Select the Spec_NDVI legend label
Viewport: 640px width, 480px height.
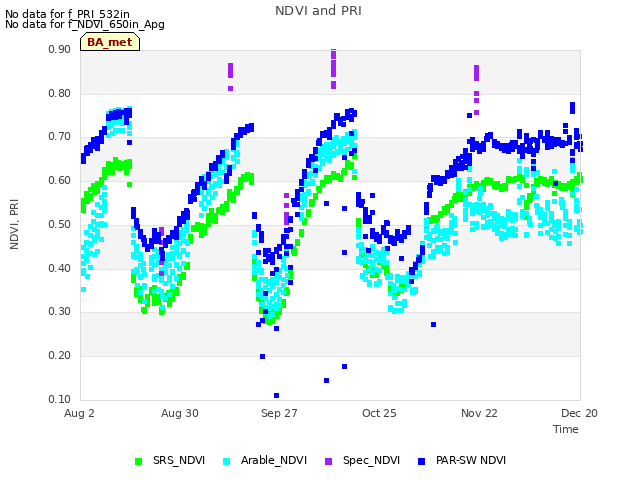pyautogui.click(x=371, y=460)
